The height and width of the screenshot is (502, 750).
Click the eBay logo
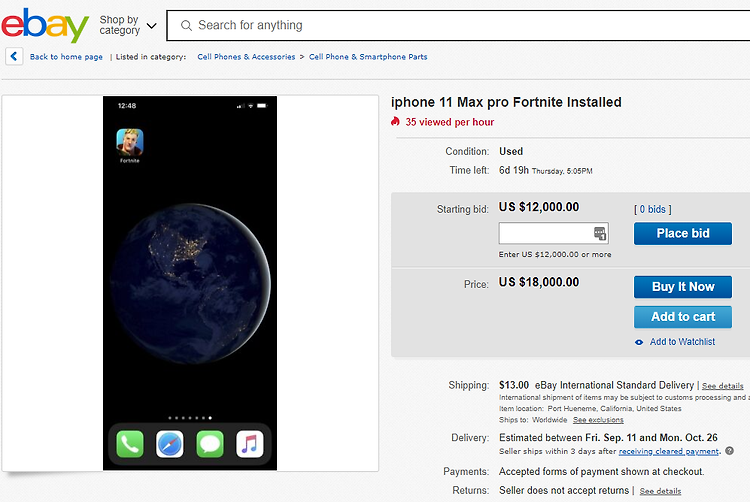(44, 25)
